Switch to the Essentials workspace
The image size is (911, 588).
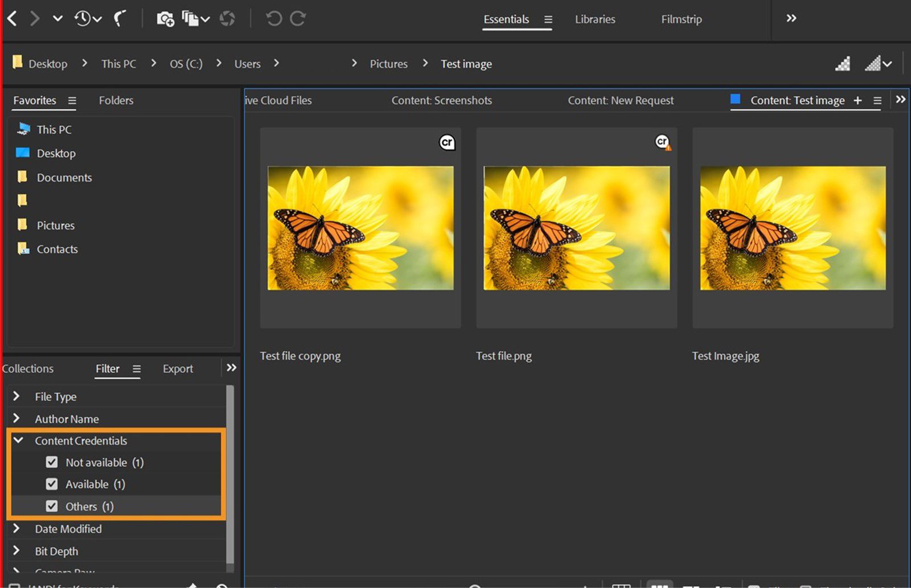[x=506, y=19]
